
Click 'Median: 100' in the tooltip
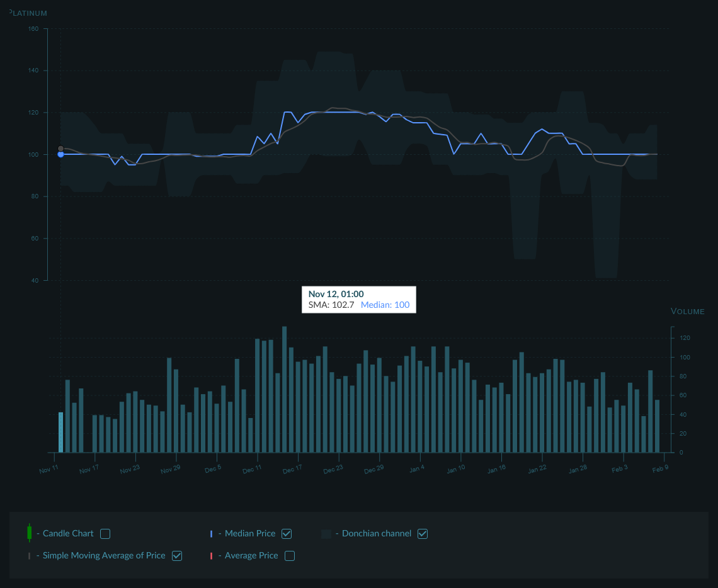coord(385,305)
